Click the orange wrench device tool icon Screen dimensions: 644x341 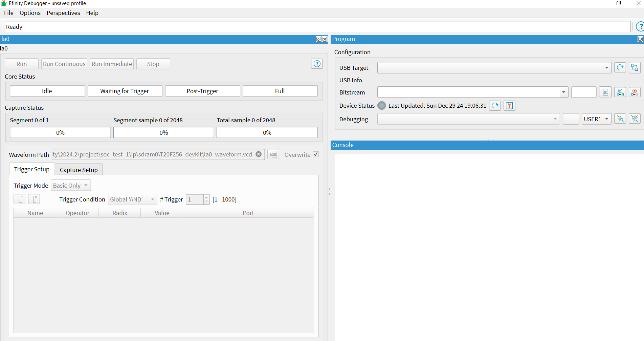[x=509, y=106]
